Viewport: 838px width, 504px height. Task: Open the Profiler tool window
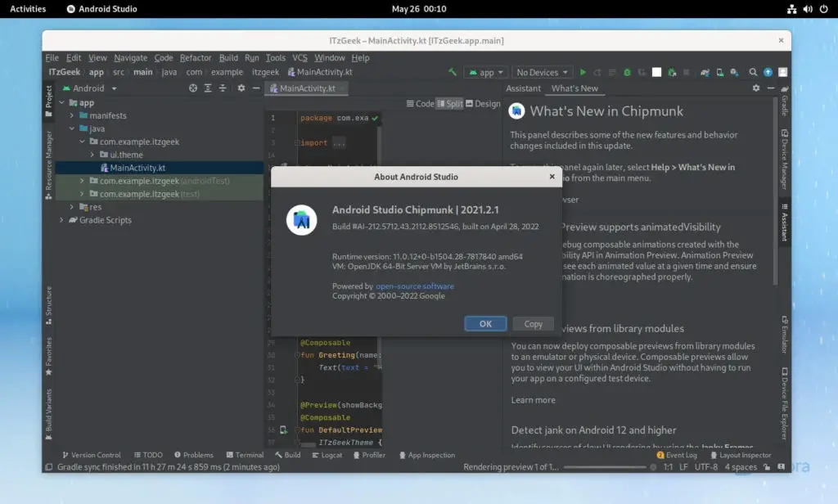[x=369, y=455]
